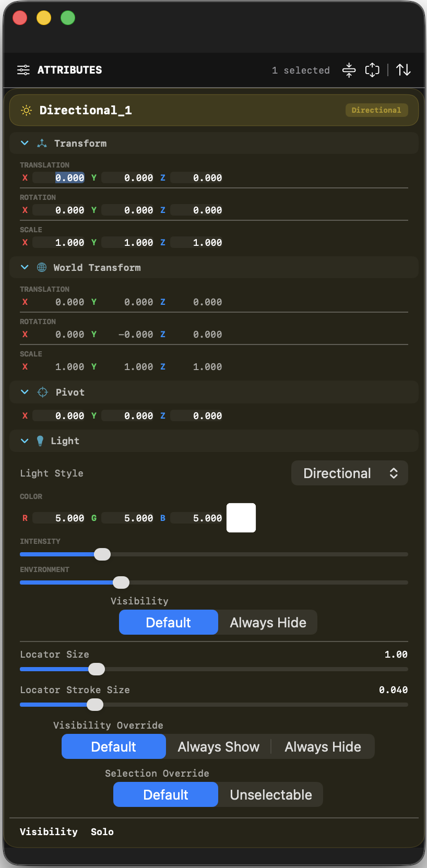Set Selection Override to Unselectable
Viewport: 427px width, 868px height.
[x=271, y=794]
